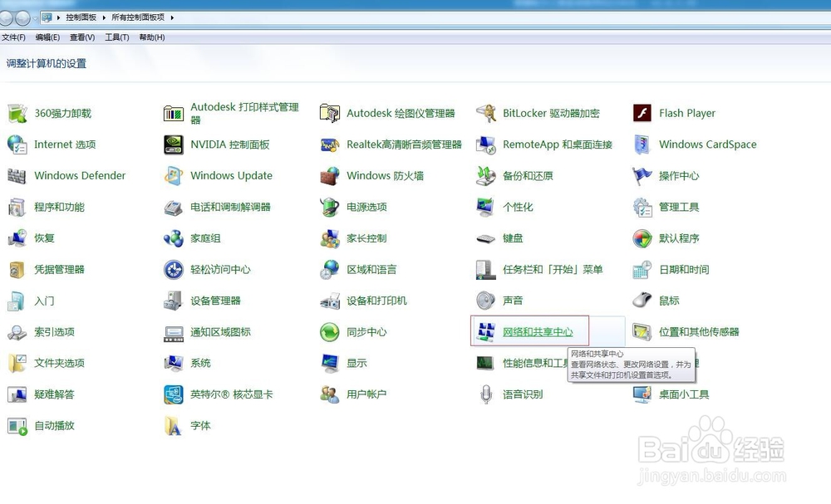Screen dimensions: 831x504
Task: Open 同步中心 green icon
Action: (330, 332)
